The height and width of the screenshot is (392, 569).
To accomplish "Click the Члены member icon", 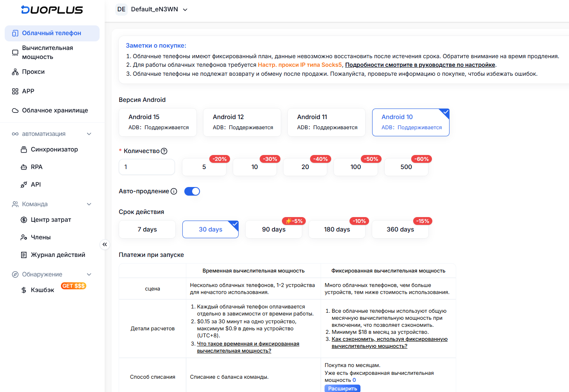I will 24,237.
